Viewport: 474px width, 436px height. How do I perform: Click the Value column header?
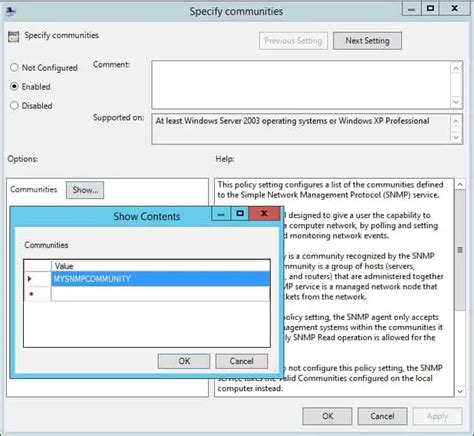click(160, 266)
